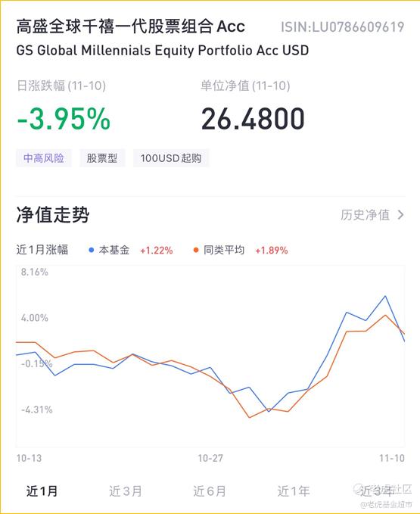Select the 近1月 time range tab
This screenshot has width=420, height=514.
pyautogui.click(x=42, y=491)
